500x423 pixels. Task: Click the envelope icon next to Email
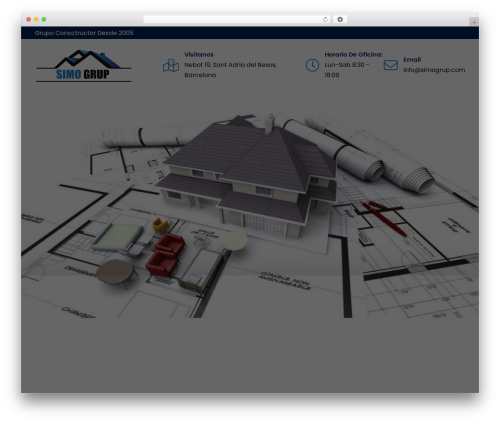(x=391, y=65)
